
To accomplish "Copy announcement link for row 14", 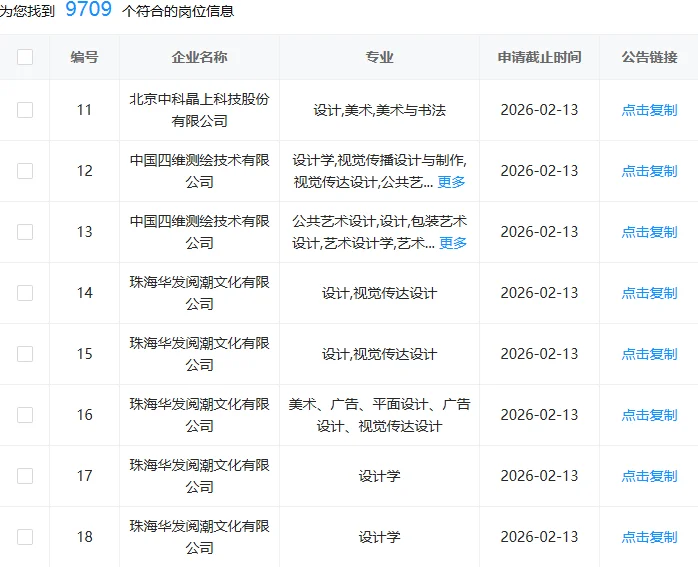I will 649,293.
